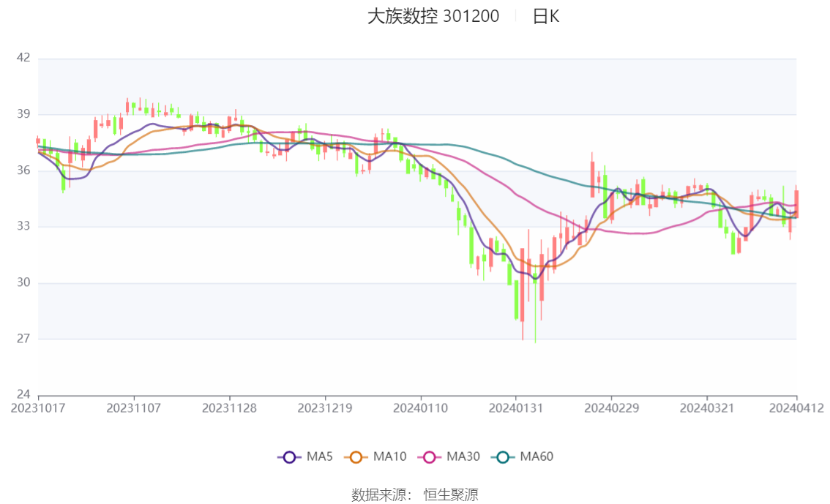The height and width of the screenshot is (504, 830).
Task: Select the 20231107 date axis label
Action: pos(134,407)
